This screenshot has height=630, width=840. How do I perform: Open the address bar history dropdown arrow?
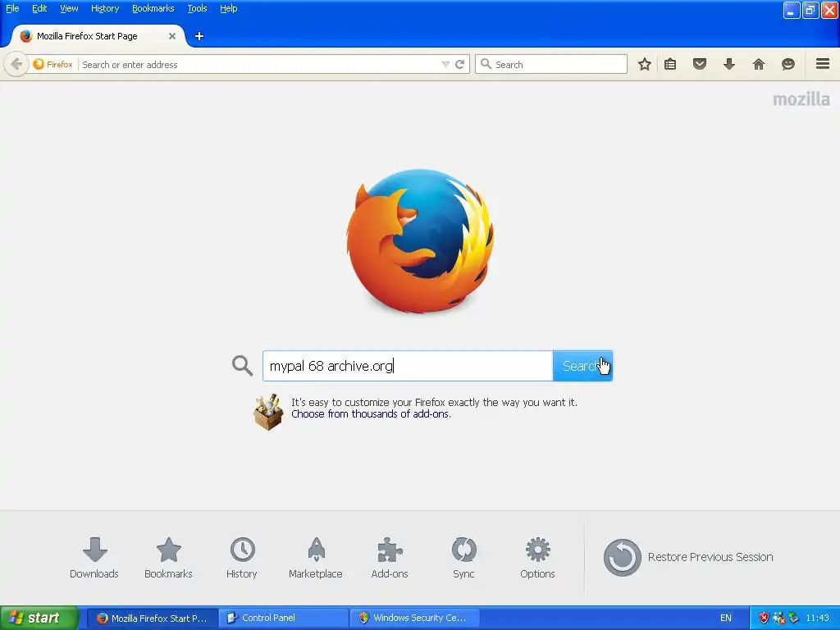445,64
